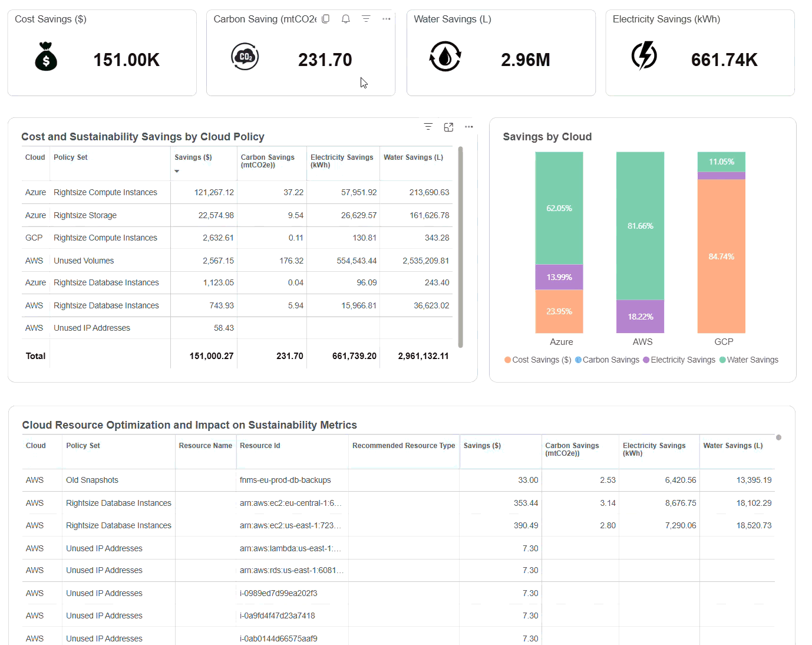Open more options on Carbon Saving card

click(387, 19)
